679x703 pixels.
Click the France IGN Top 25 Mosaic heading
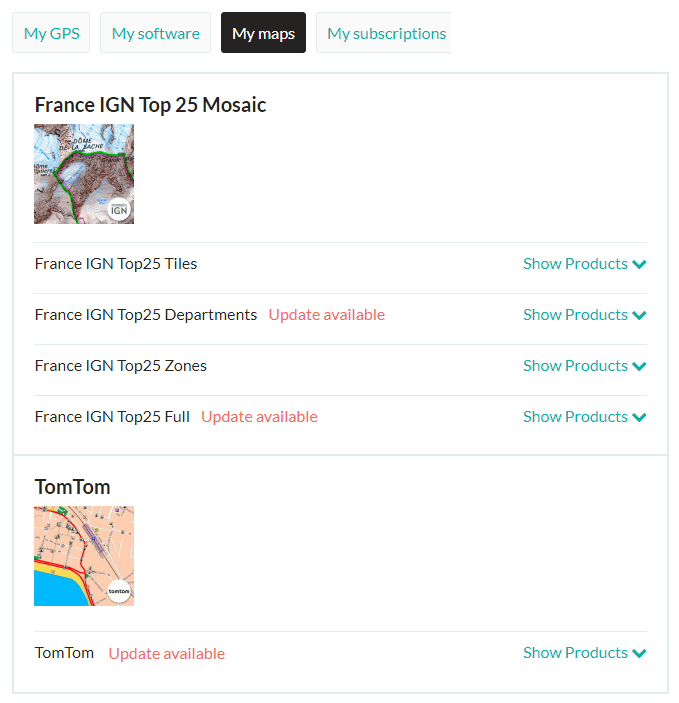click(x=150, y=105)
